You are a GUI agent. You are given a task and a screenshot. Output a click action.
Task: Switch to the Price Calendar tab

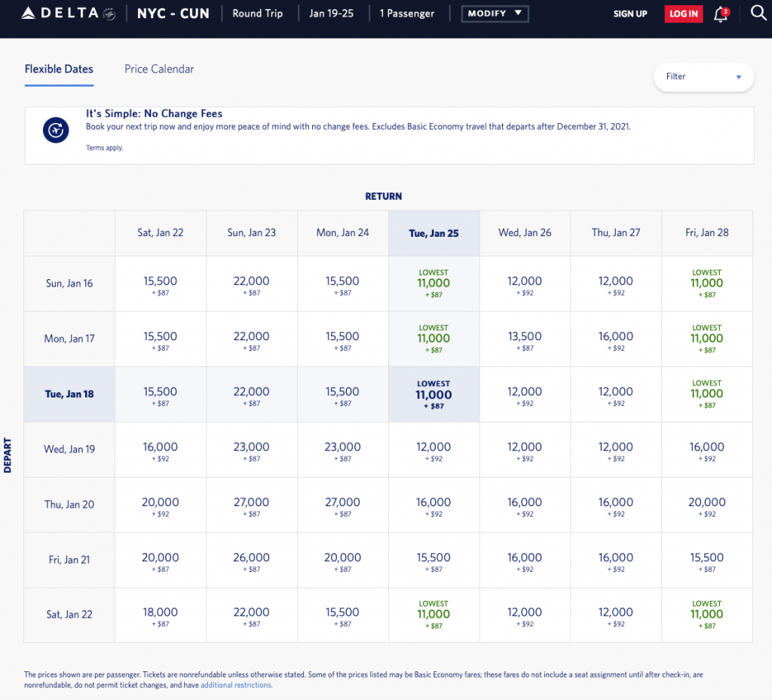click(159, 69)
